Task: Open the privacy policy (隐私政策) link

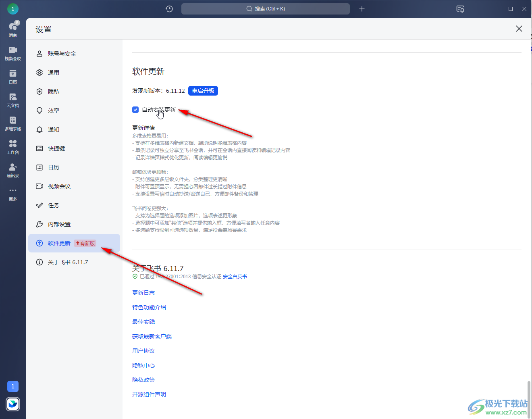Action: tap(143, 380)
